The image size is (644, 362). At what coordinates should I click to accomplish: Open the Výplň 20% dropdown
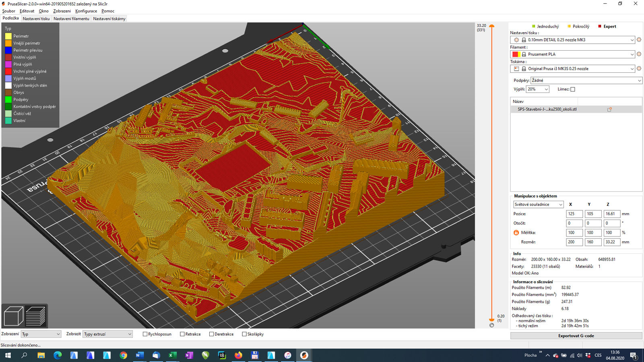coord(537,89)
